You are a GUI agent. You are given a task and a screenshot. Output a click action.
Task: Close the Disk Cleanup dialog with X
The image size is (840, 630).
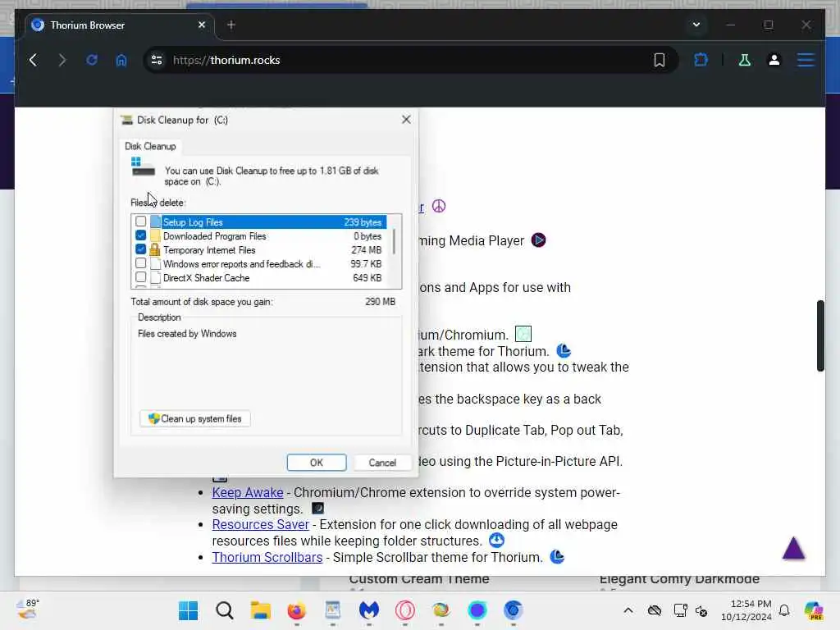click(x=406, y=120)
